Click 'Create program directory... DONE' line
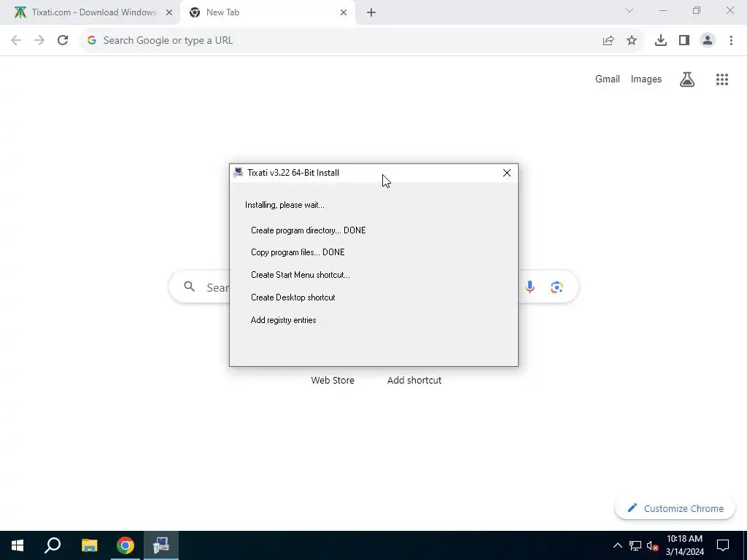The image size is (747, 560). (x=309, y=230)
